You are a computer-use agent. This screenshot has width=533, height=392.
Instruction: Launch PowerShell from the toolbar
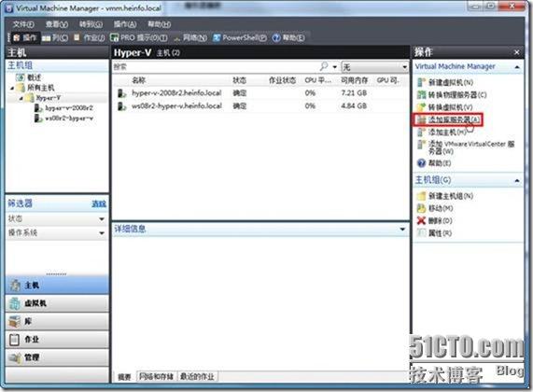240,37
